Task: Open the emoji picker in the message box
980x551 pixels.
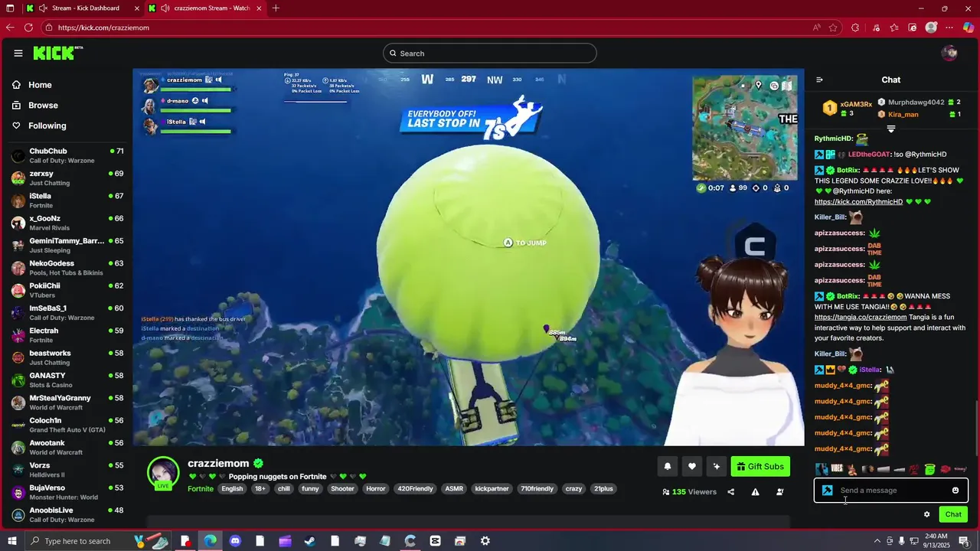Action: [955, 491]
